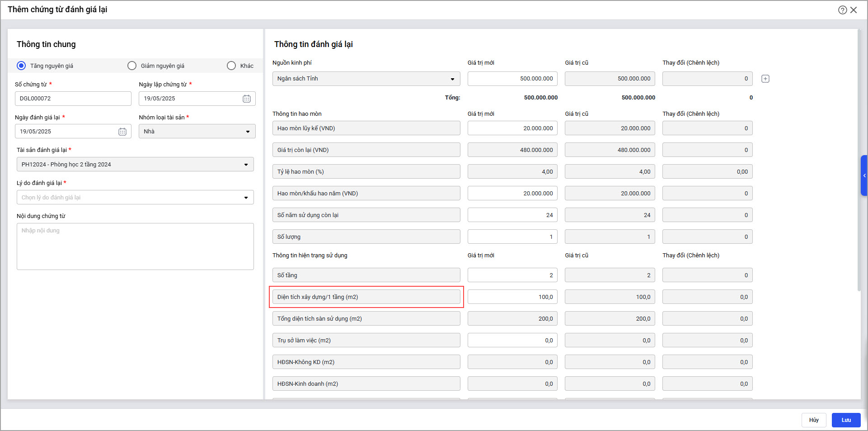Expand the Tài sản đánh giá lại dropdown
Viewport: 868px width, 431px height.
pyautogui.click(x=246, y=165)
